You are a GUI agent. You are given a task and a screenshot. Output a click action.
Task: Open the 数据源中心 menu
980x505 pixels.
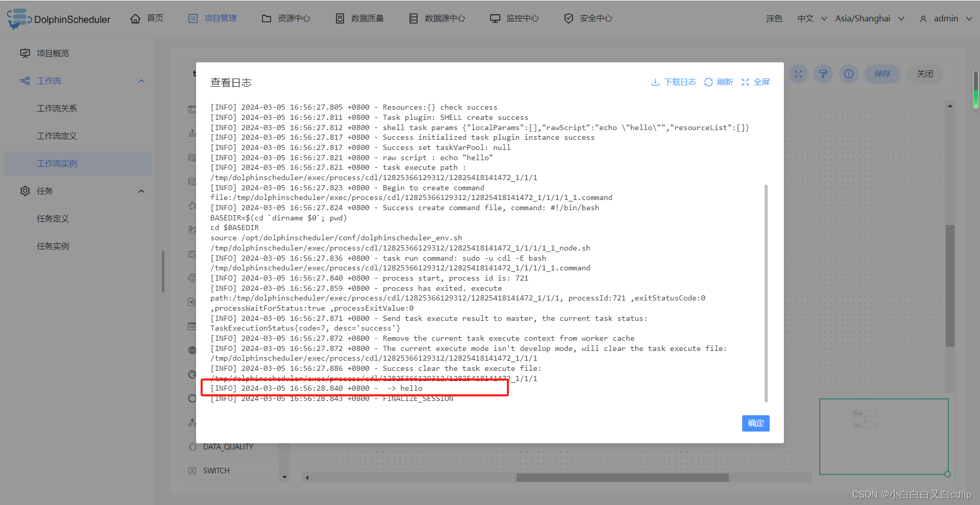(x=437, y=18)
